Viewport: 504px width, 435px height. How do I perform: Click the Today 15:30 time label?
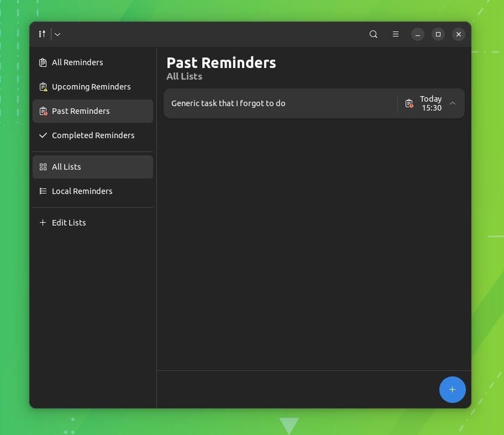(x=431, y=103)
